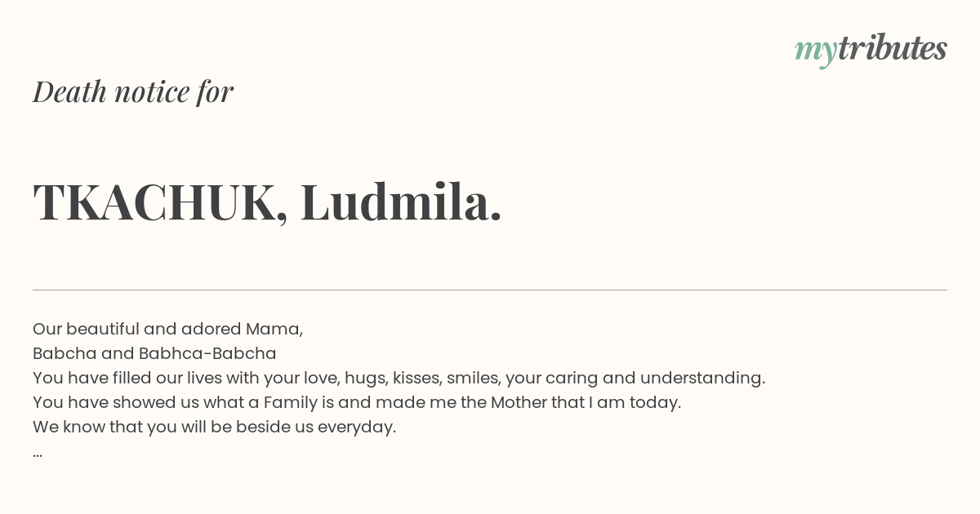Click the green "my" in the logo
Screen dimensions: 980x514
815,53
